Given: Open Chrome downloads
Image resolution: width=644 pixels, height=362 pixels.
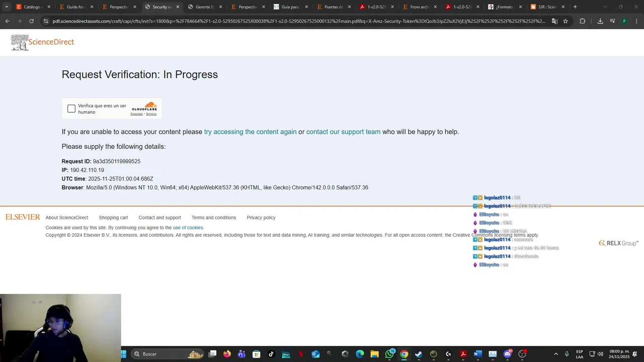Looking at the screenshot, I should 600,21.
